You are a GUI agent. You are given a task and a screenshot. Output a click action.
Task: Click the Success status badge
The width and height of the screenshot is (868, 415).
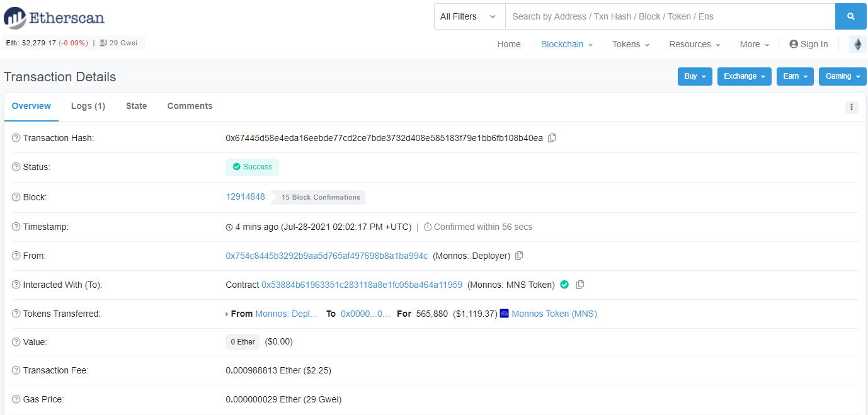click(252, 167)
